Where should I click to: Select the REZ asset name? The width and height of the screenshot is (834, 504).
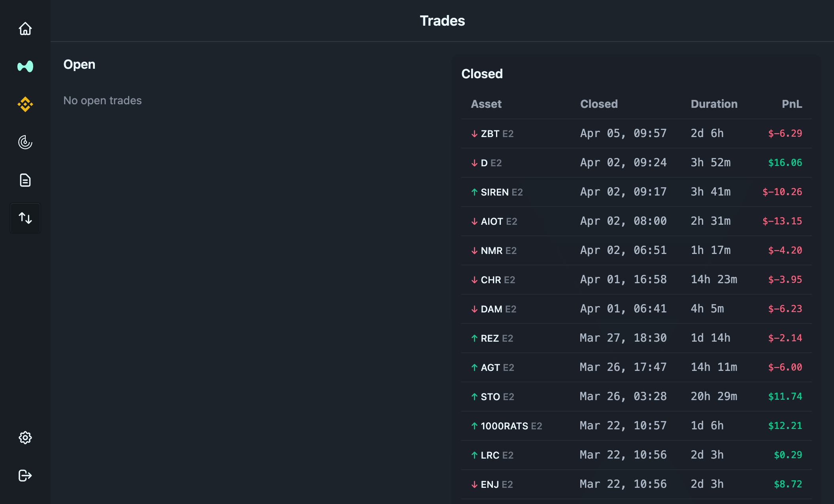pos(490,339)
